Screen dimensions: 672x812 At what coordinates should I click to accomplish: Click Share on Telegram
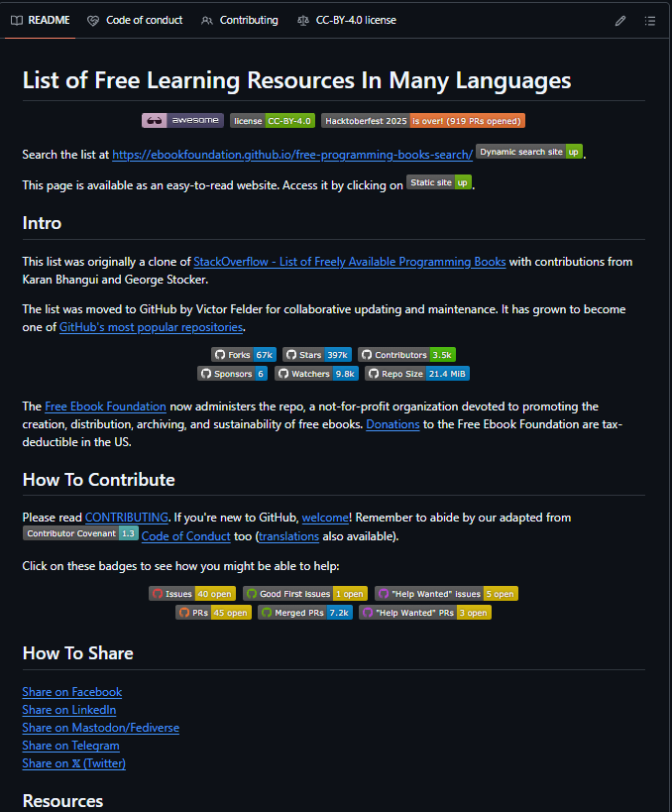coord(71,746)
